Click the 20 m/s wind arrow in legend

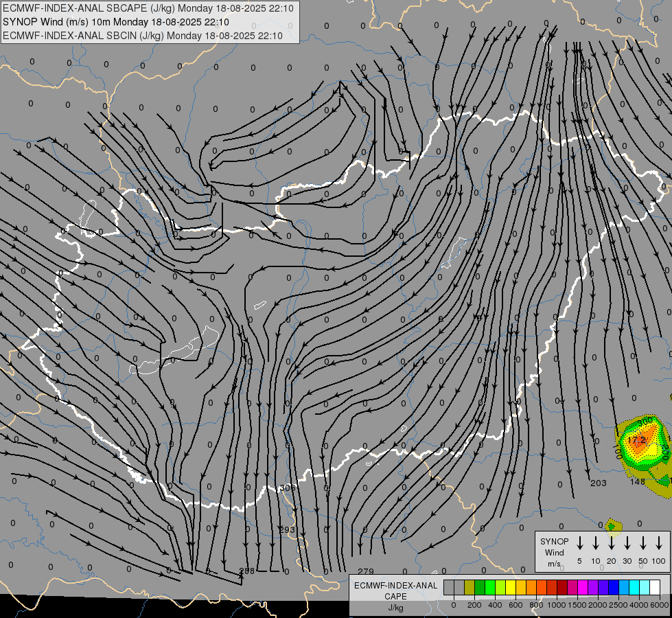tap(612, 543)
